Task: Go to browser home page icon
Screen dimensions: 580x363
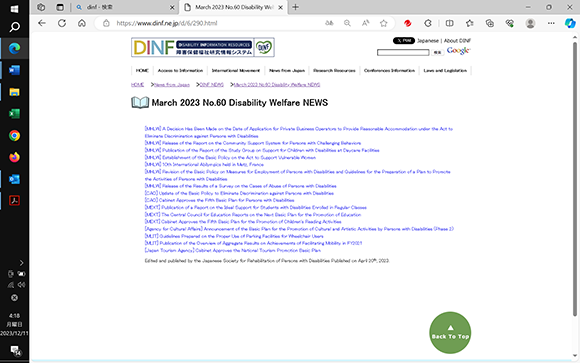Action: click(82, 23)
